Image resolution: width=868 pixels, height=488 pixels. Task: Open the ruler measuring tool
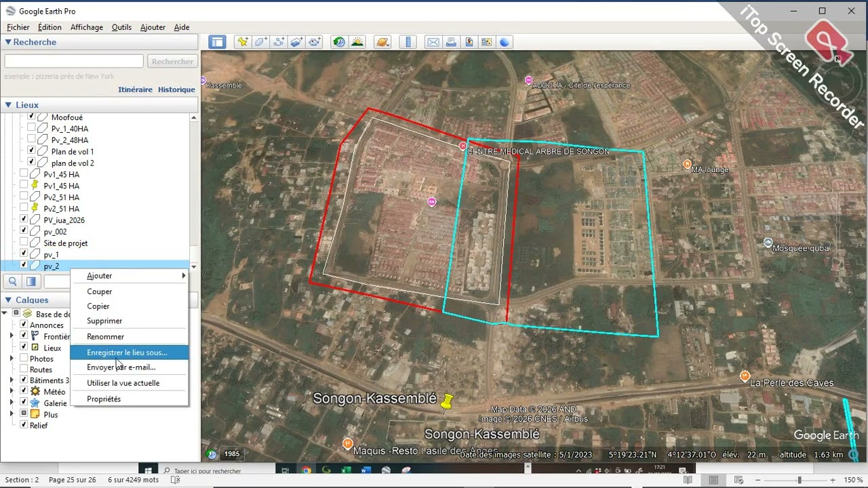[x=408, y=42]
